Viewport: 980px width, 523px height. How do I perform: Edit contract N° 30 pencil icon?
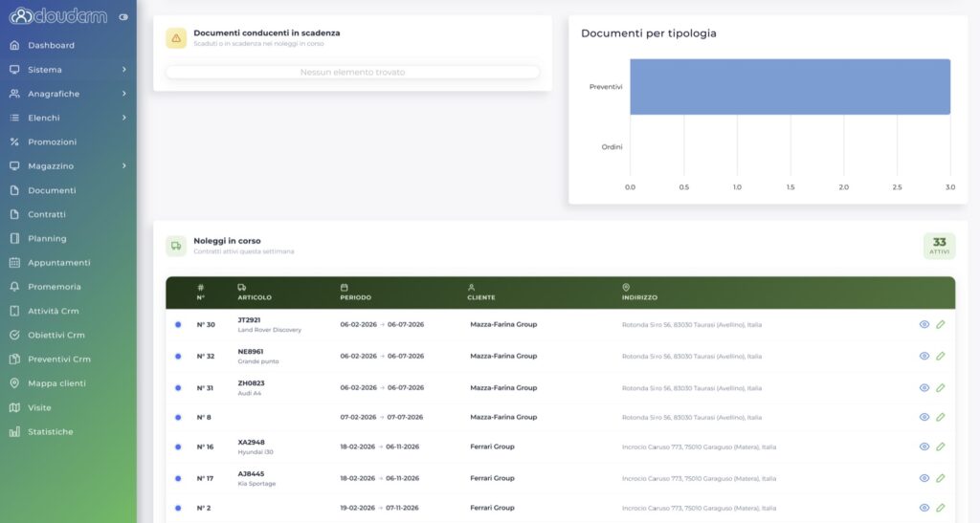tap(941, 324)
